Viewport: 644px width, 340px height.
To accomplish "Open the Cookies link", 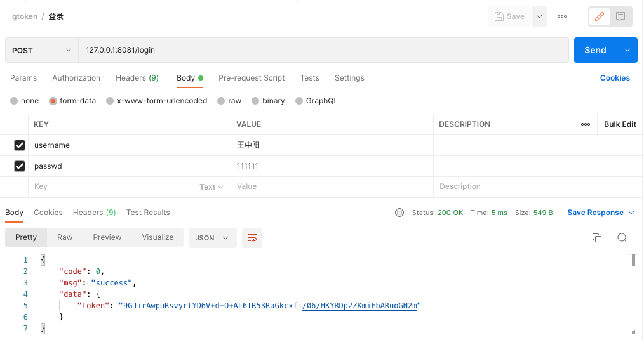I will tap(614, 78).
